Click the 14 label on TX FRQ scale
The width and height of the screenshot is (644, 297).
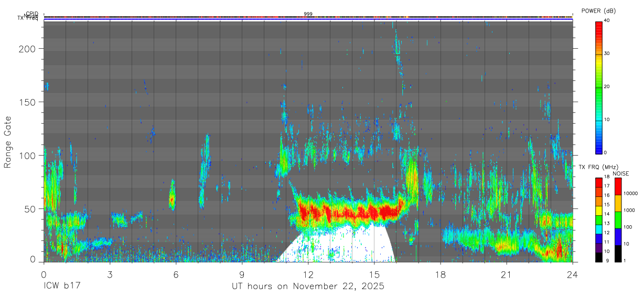point(607,214)
